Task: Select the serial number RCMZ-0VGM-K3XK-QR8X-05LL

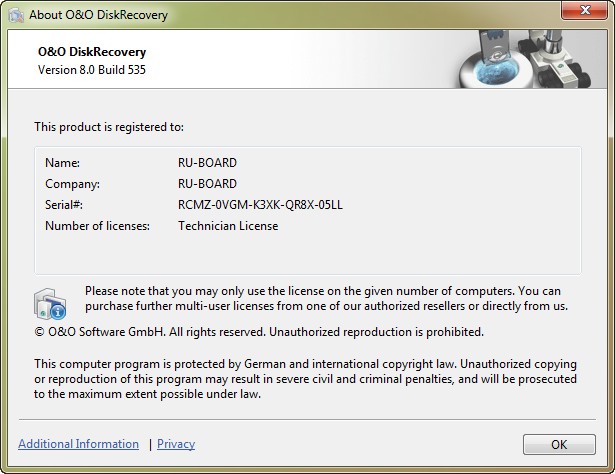Action: [260, 205]
